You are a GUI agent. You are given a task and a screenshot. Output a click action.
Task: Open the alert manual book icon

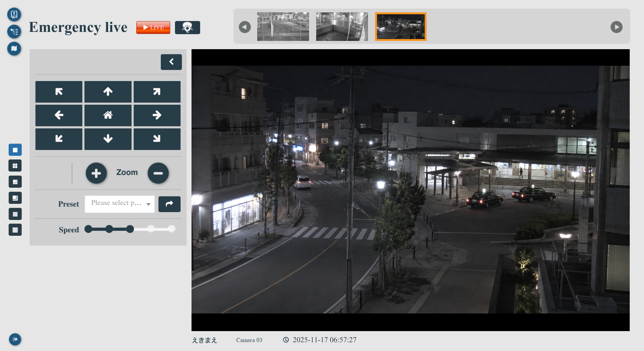pos(14,15)
